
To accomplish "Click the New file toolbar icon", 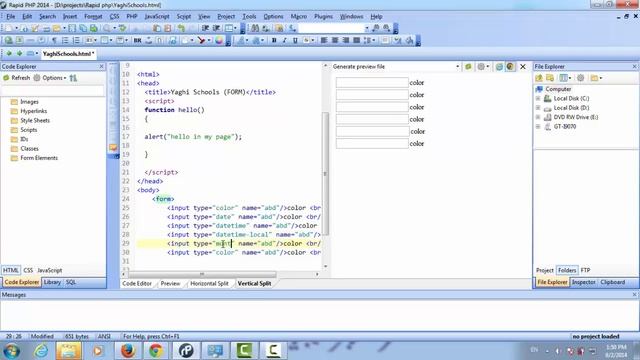I will coord(8,28).
